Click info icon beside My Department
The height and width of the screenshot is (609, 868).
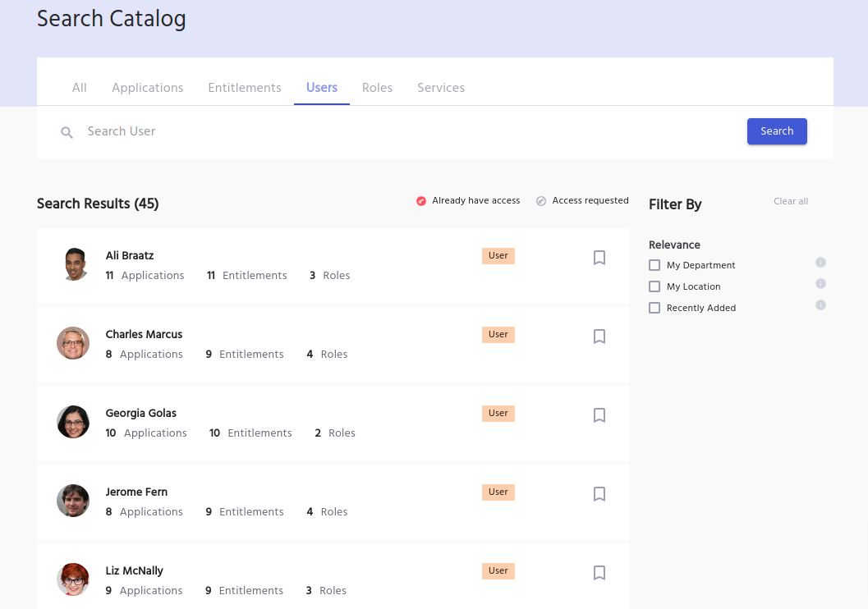click(x=820, y=263)
